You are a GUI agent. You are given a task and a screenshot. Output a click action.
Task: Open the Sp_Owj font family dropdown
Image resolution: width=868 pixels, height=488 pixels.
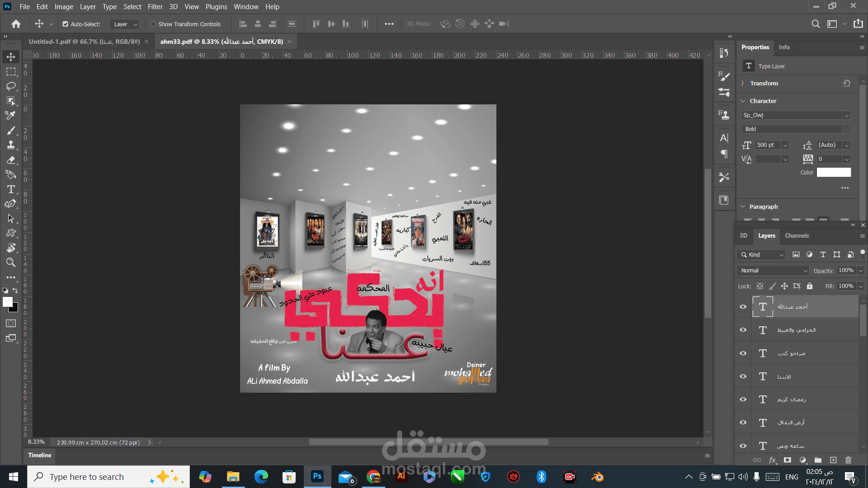click(846, 115)
